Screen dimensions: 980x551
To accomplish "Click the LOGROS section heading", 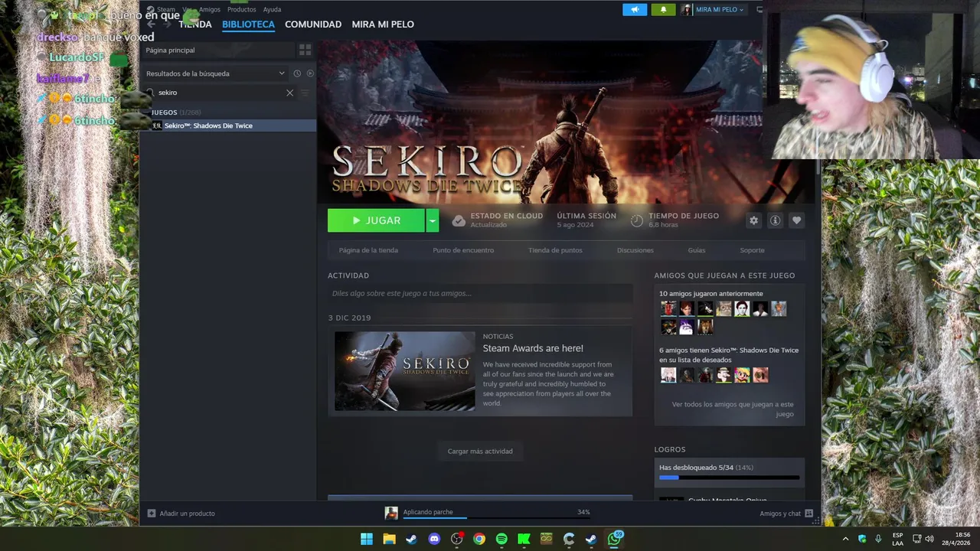I will (670, 449).
